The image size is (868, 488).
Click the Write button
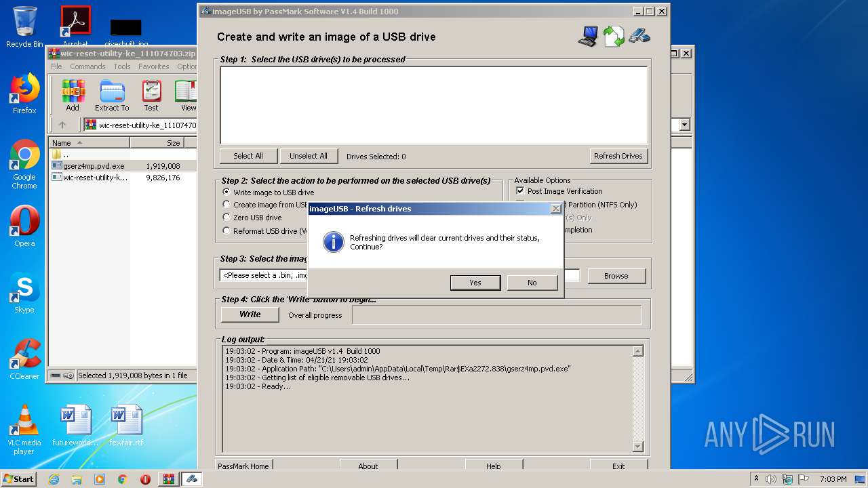point(250,314)
